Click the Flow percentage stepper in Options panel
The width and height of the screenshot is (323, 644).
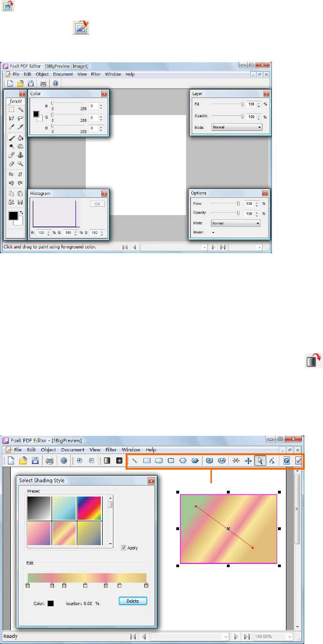tap(256, 204)
